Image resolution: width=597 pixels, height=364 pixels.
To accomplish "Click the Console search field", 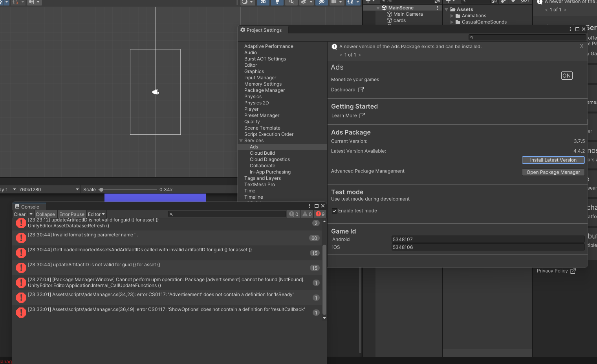I will tap(227, 214).
